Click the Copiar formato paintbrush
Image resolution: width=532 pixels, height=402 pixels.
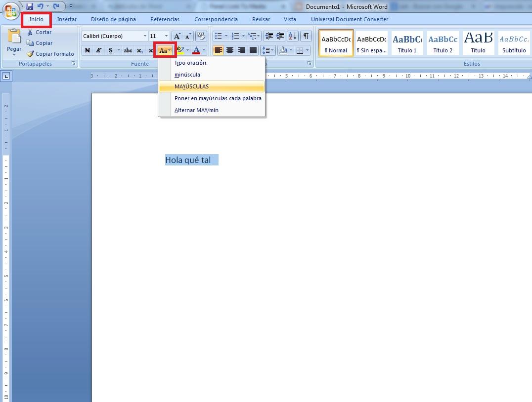click(x=50, y=54)
